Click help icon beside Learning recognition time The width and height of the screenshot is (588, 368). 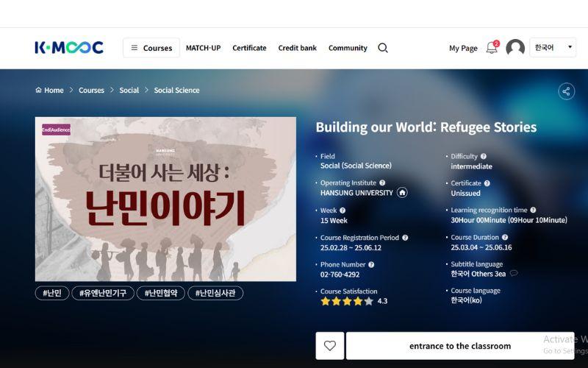[533, 210]
